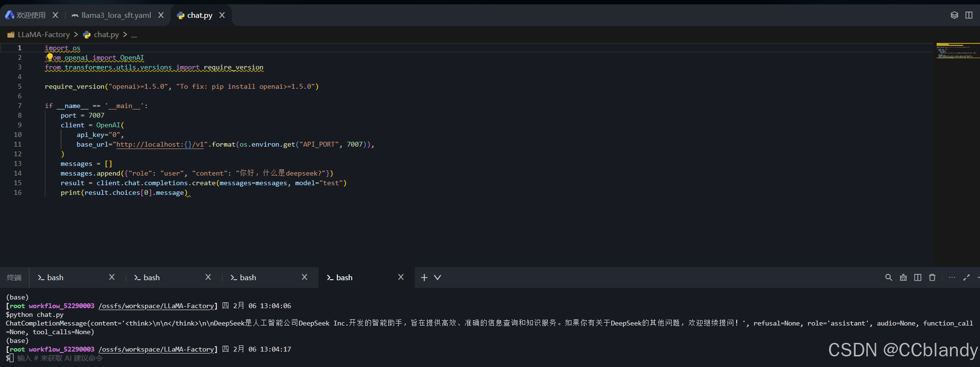Screen dimensions: 980x367
Task: Close the fourth bash terminal tab
Action: point(401,277)
